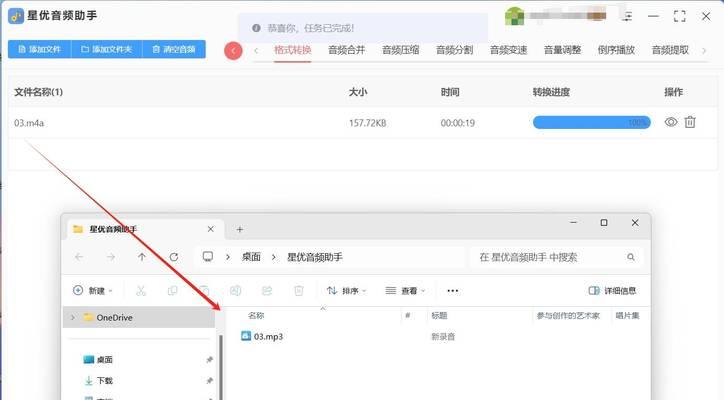The image size is (724, 400).
Task: Preview 03.m4a with the eye icon
Action: pos(671,122)
